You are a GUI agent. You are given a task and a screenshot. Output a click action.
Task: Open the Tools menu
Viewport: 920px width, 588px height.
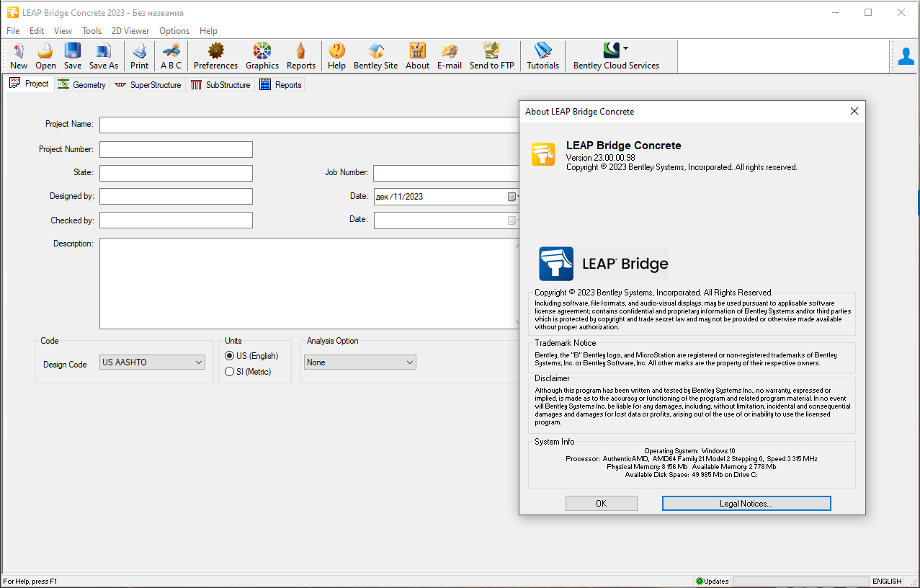point(91,31)
